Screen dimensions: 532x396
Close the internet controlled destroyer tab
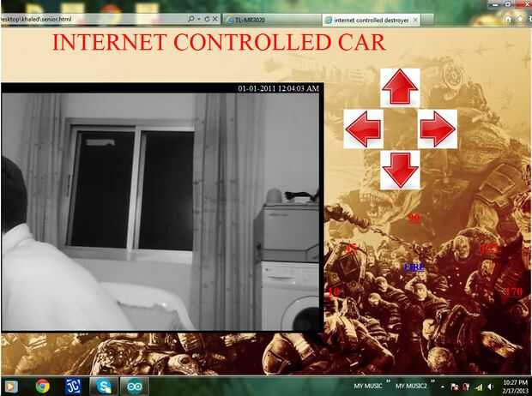[415, 20]
